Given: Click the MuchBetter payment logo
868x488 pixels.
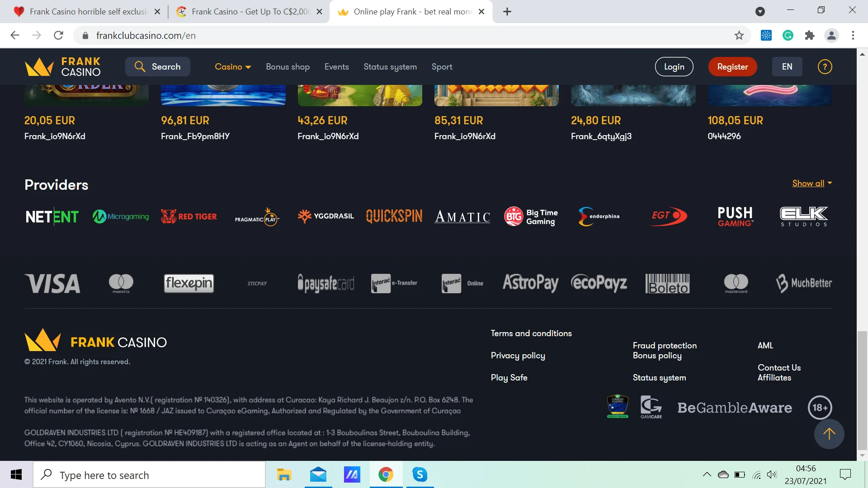Looking at the screenshot, I should pos(804,283).
